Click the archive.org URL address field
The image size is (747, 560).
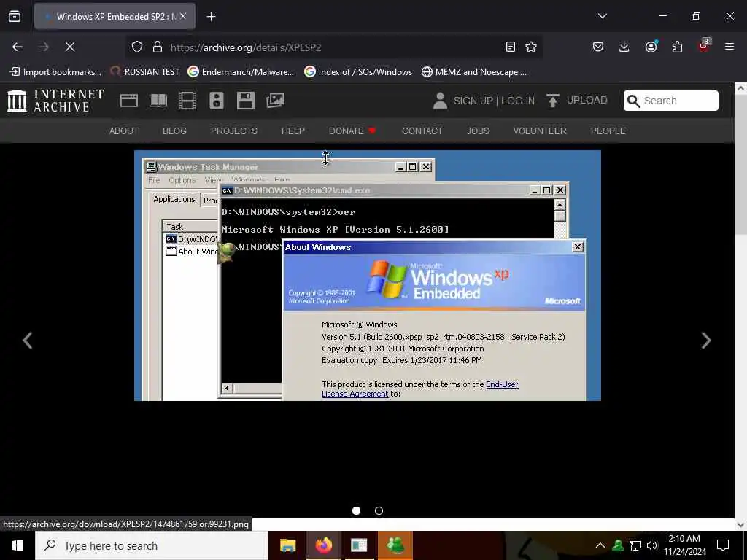click(333, 47)
